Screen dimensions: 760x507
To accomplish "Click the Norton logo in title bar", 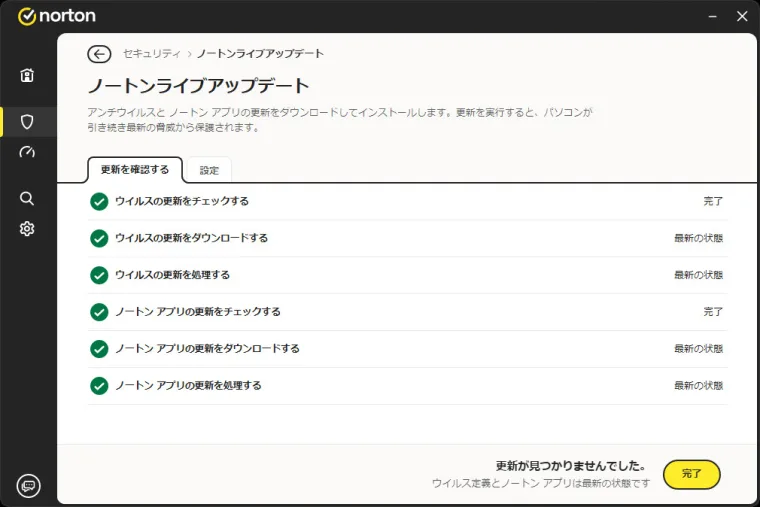I will coord(57,16).
